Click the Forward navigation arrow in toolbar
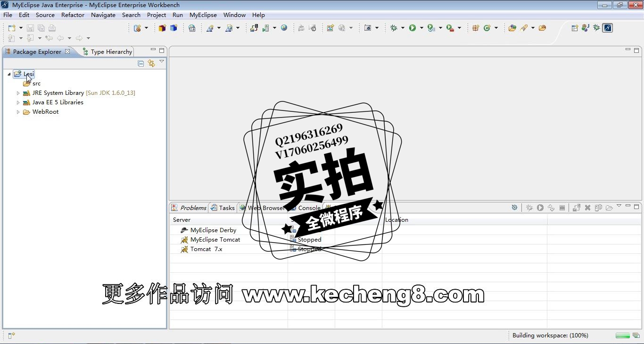The height and width of the screenshot is (344, 644). pyautogui.click(x=79, y=38)
